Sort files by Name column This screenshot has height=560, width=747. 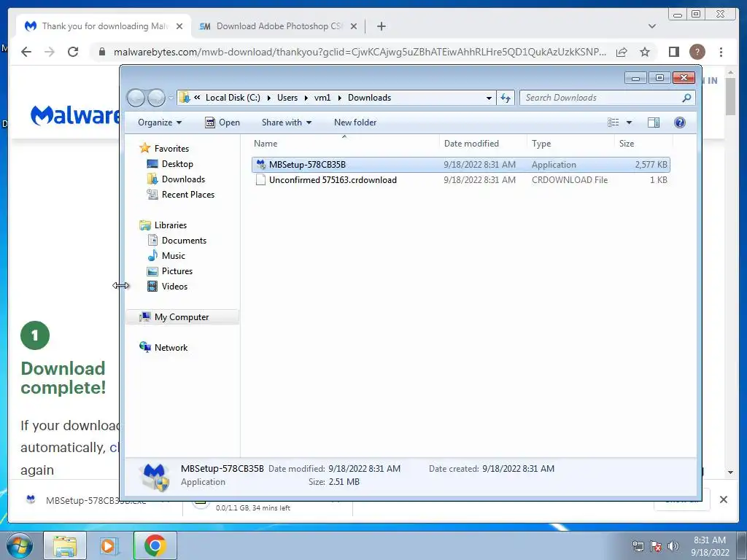[344, 144]
